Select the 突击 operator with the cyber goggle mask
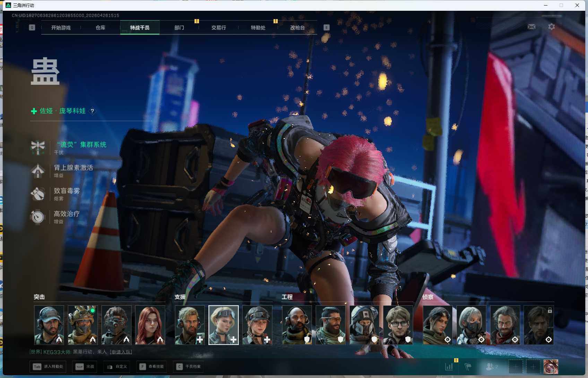Image resolution: width=588 pixels, height=378 pixels. [x=116, y=325]
